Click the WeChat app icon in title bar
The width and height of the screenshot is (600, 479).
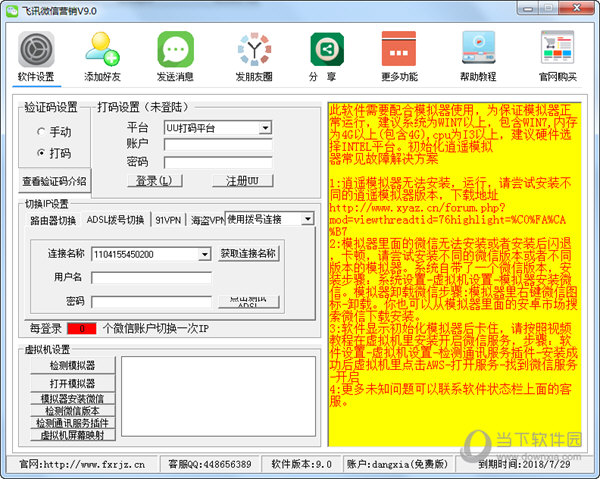tap(12, 10)
